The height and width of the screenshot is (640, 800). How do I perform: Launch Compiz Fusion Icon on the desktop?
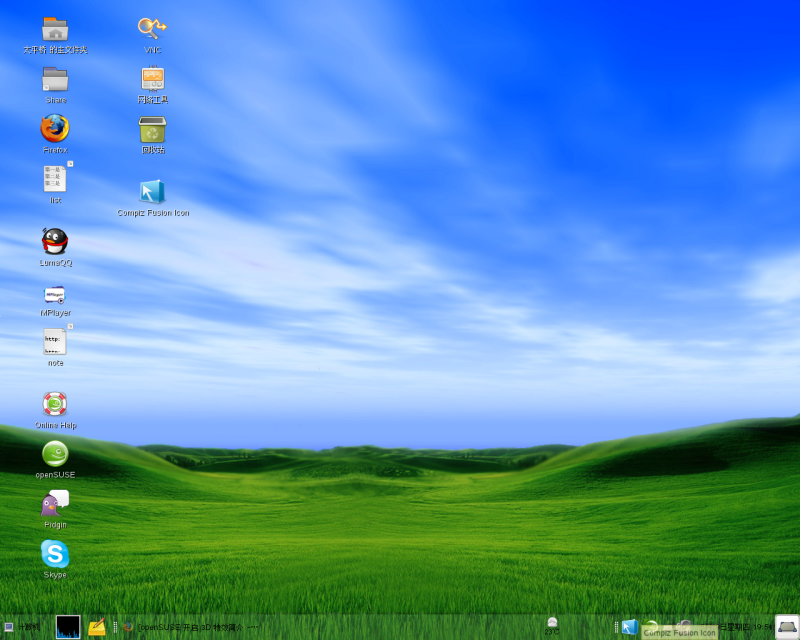click(152, 191)
